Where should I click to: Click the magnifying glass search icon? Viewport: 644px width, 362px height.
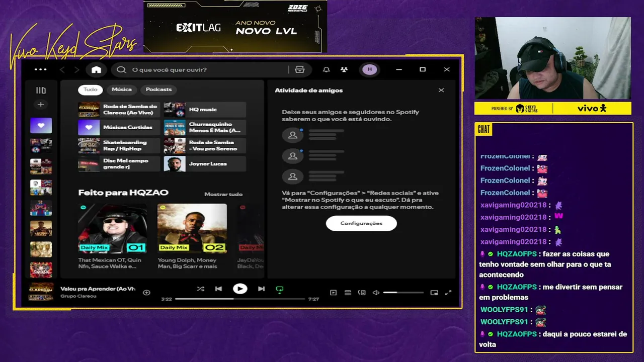121,69
